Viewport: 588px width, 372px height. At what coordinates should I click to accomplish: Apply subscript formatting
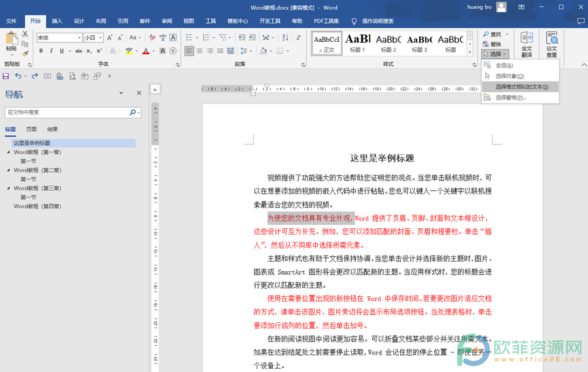pos(89,50)
